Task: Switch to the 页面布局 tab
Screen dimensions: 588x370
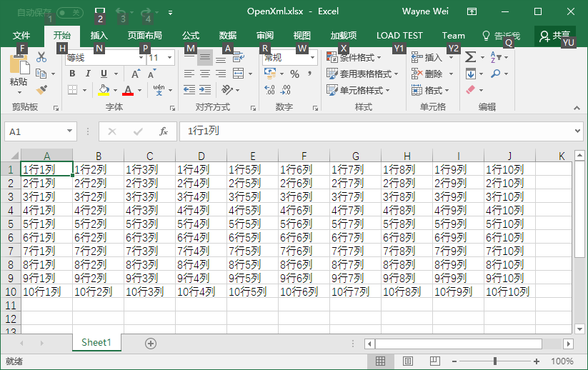Action: (x=145, y=36)
